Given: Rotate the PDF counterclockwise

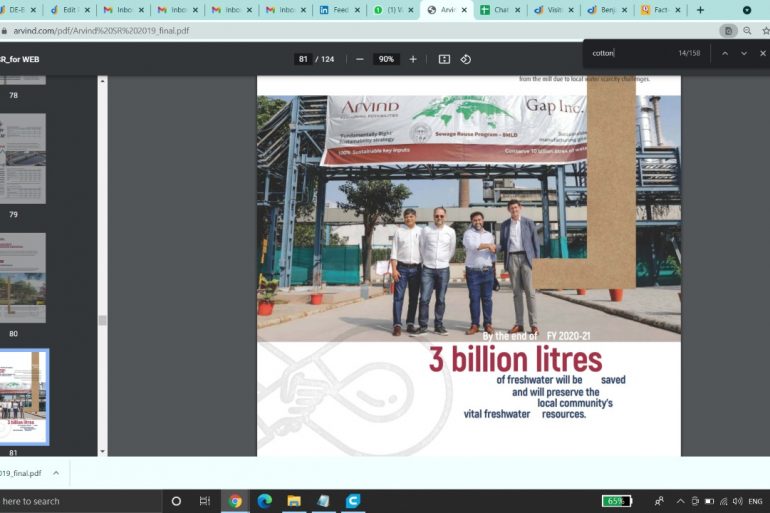Looking at the screenshot, I should tap(466, 59).
